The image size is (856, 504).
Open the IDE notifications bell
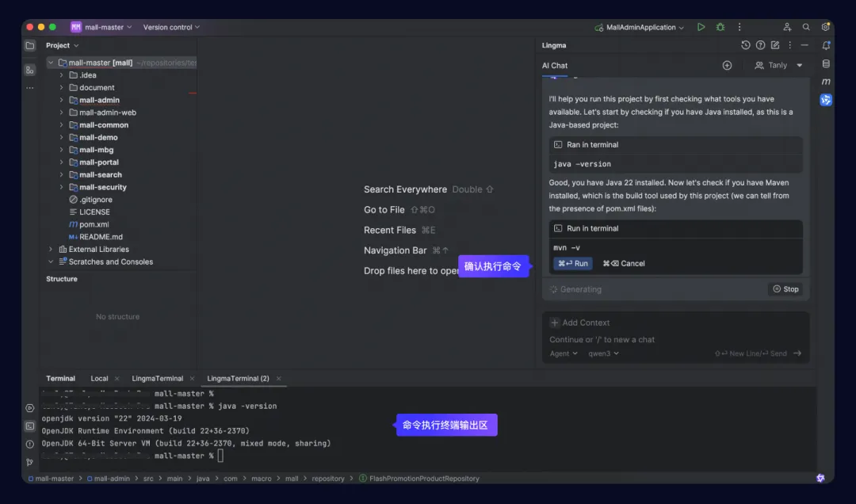point(825,46)
